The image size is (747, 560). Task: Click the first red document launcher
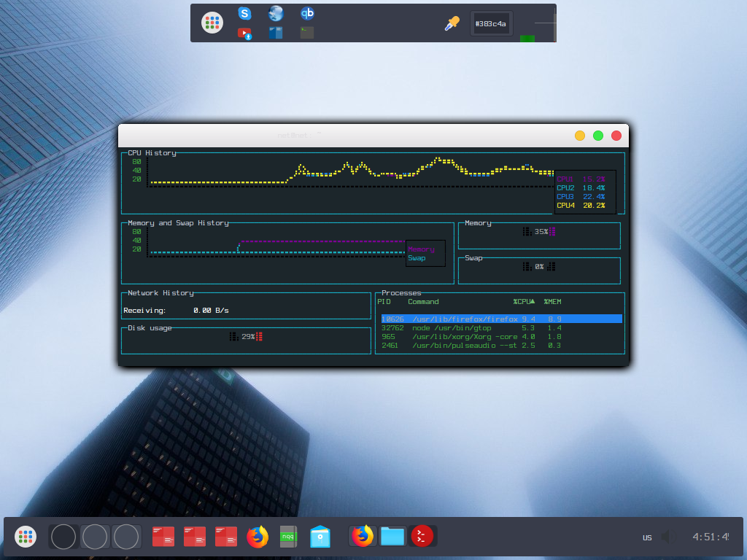point(163,537)
